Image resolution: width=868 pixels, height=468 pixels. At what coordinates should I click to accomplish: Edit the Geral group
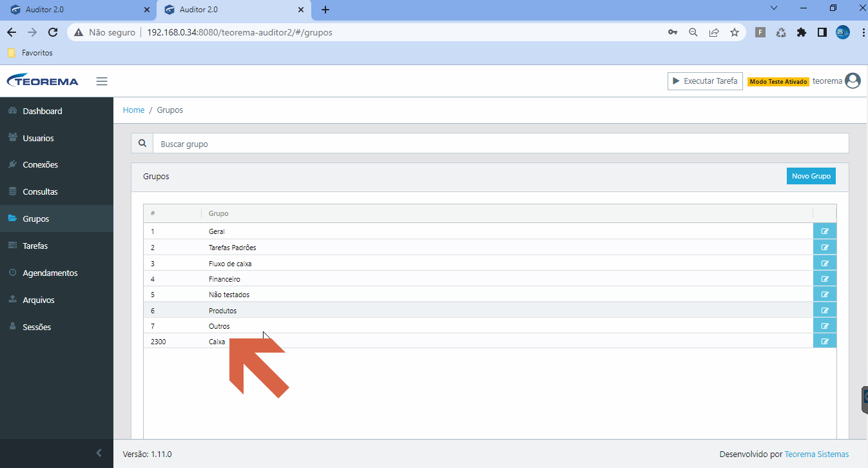[x=825, y=231]
